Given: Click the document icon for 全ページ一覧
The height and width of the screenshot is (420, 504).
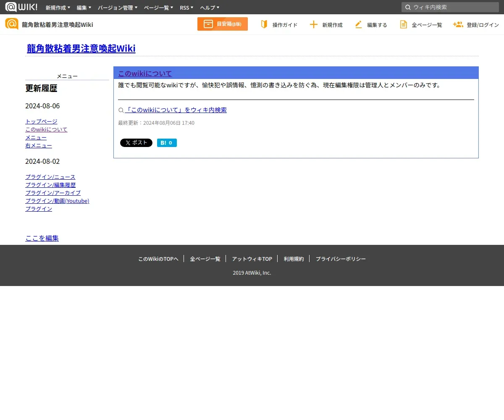Looking at the screenshot, I should point(403,24).
